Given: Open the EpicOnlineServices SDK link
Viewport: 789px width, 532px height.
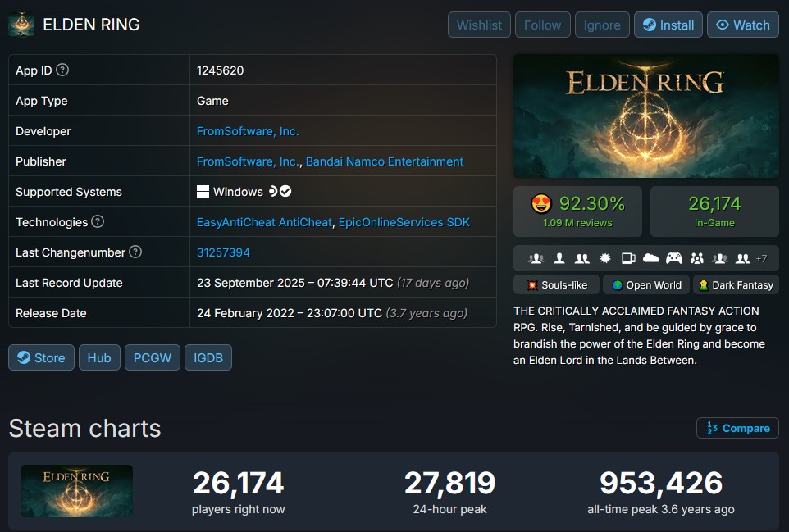Looking at the screenshot, I should pos(404,222).
